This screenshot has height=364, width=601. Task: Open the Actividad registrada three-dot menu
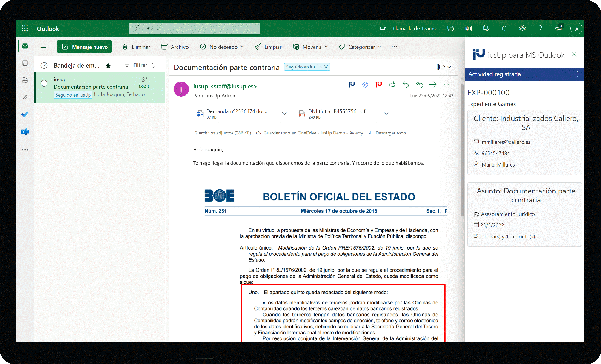(x=577, y=74)
